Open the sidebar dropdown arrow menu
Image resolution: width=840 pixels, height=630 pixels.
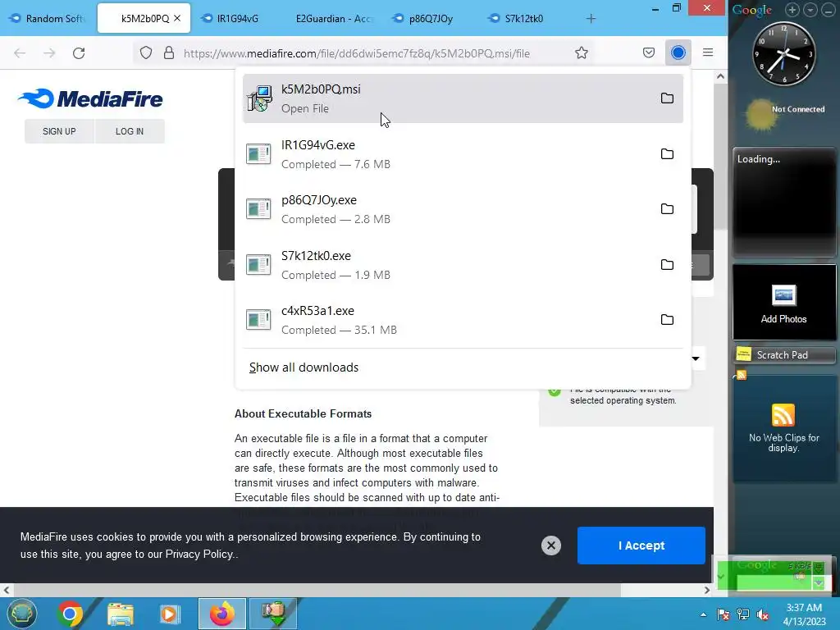tap(810, 10)
